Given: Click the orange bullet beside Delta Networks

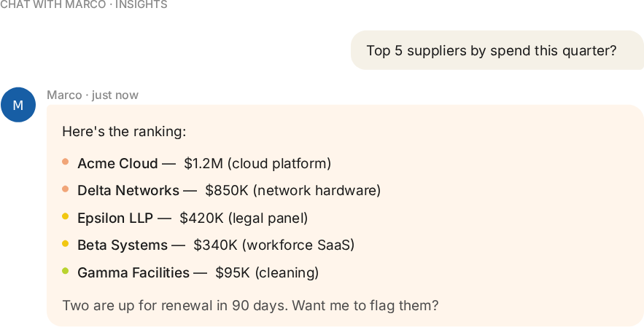Looking at the screenshot, I should coord(66,189).
